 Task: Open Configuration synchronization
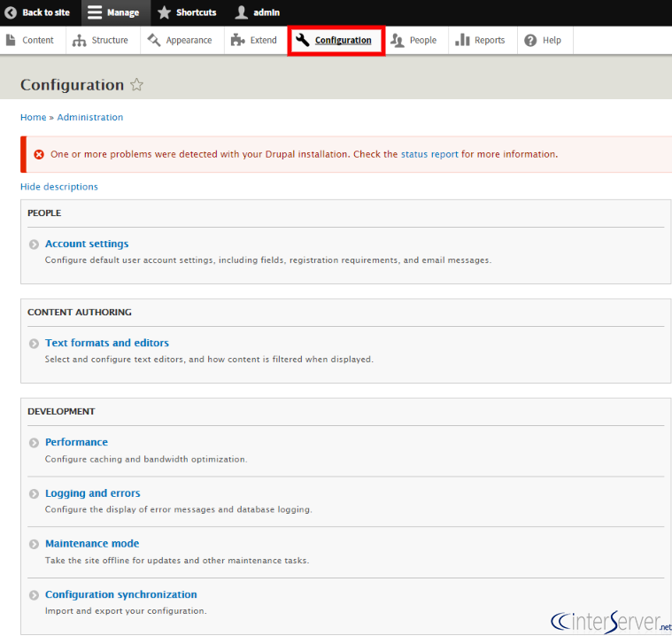pos(121,594)
